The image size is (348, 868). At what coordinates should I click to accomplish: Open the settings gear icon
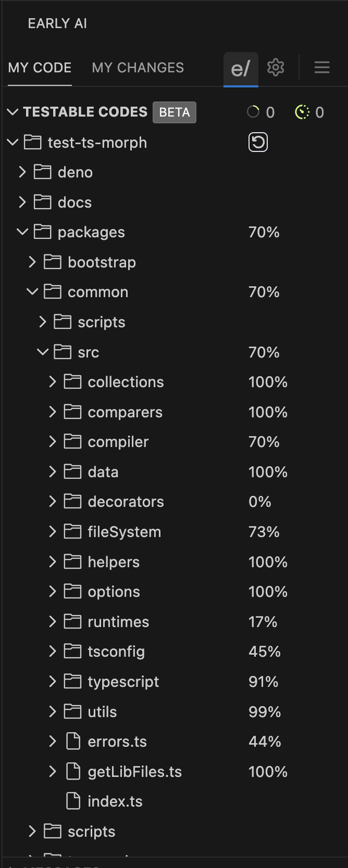(x=276, y=67)
